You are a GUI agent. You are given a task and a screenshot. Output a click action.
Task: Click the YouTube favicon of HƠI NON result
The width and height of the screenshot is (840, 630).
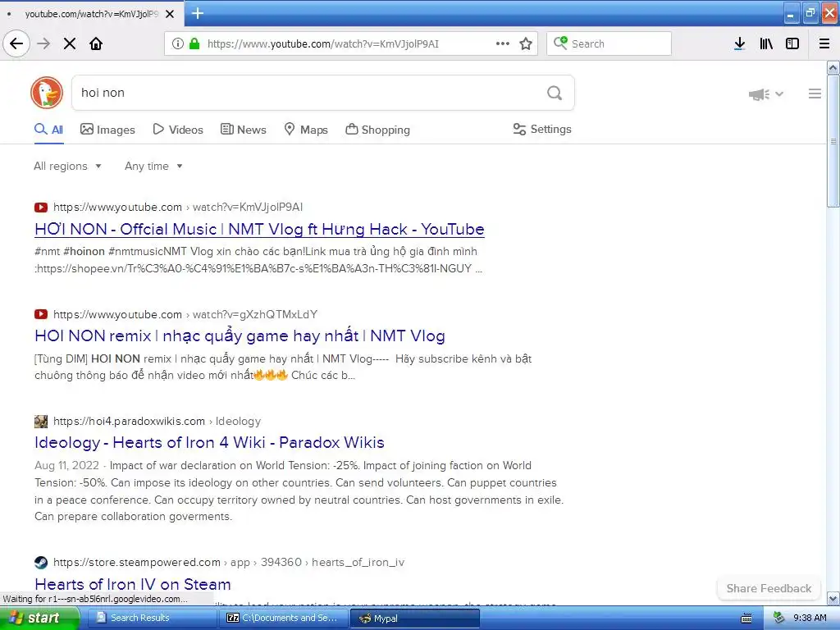click(41, 208)
